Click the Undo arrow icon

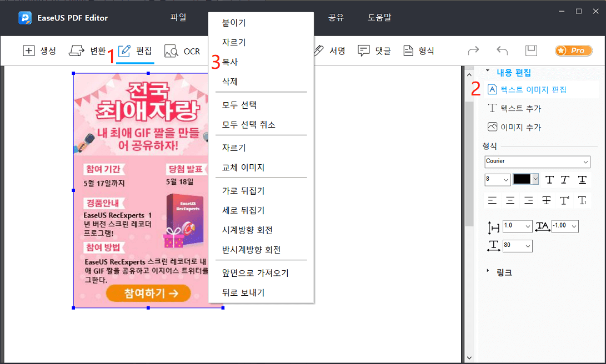[502, 50]
